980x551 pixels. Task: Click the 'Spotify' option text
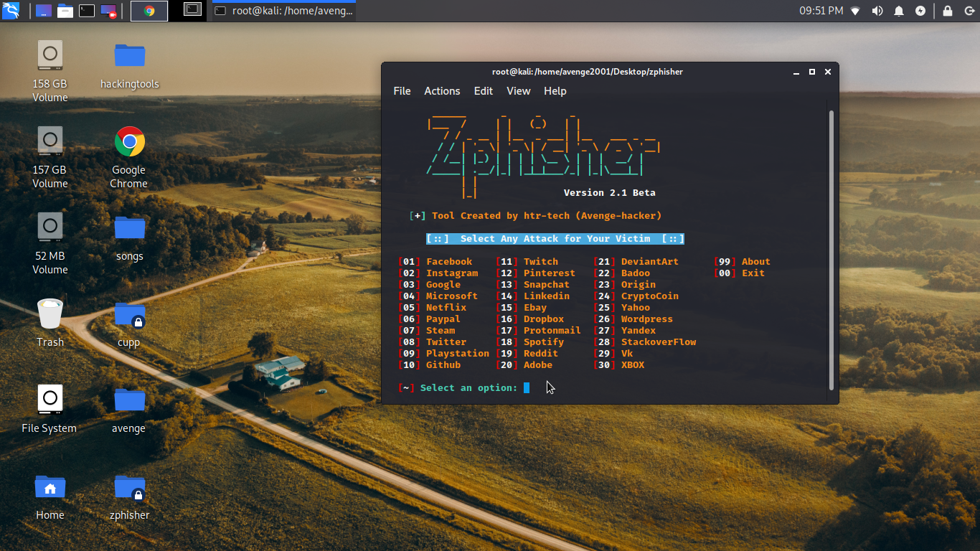tap(544, 342)
